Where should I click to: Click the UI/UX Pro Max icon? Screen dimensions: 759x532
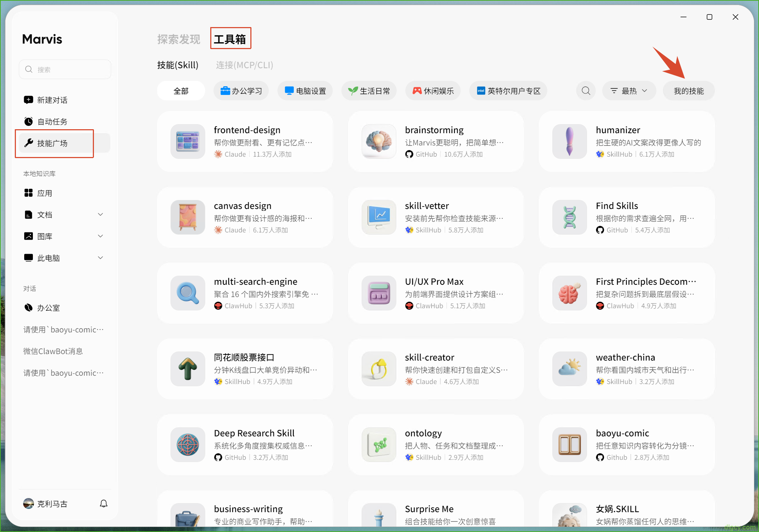pyautogui.click(x=379, y=293)
